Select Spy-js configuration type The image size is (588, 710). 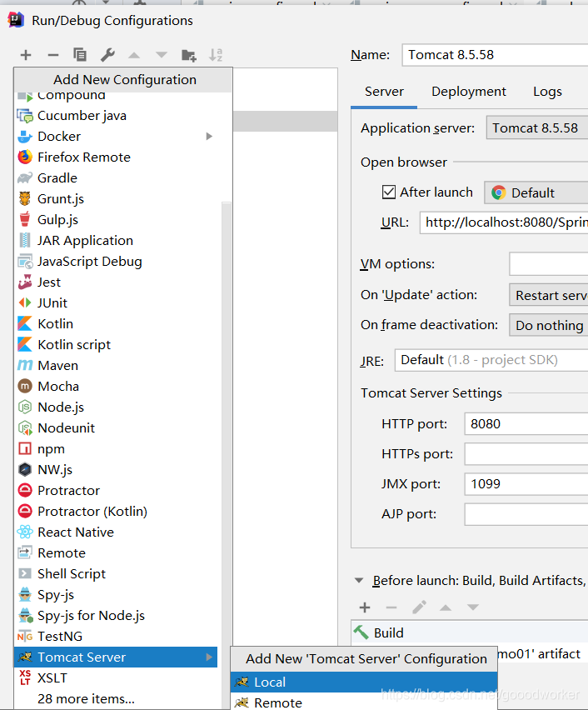tap(116, 594)
